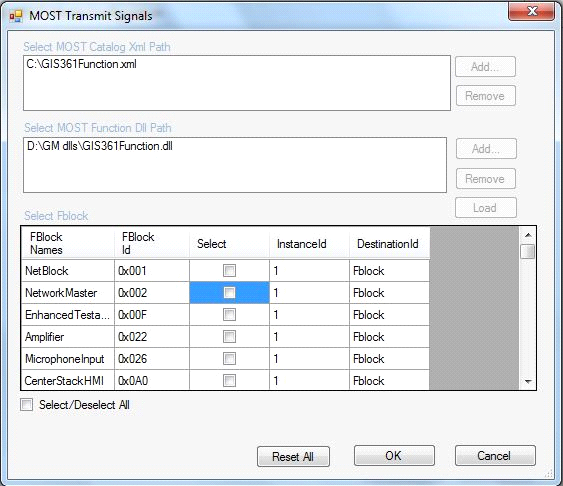Confirm with the OK button
The height and width of the screenshot is (486, 563).
click(x=394, y=455)
